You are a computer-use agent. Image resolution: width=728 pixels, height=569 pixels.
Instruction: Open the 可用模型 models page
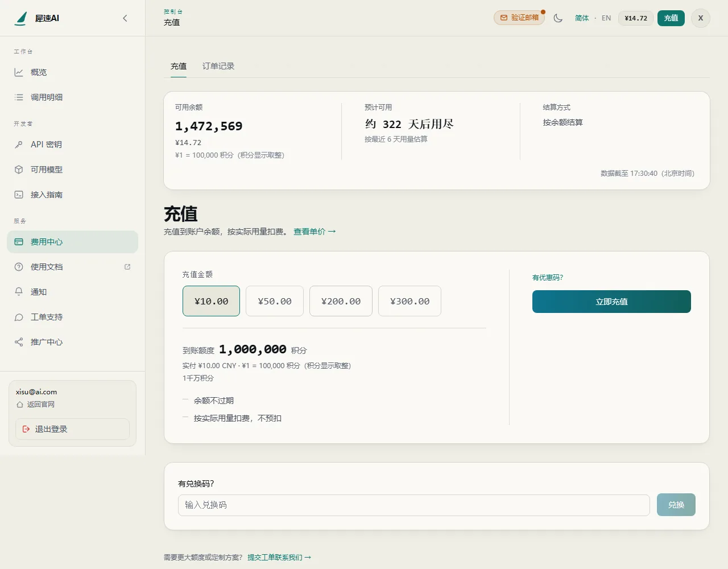[x=72, y=170]
